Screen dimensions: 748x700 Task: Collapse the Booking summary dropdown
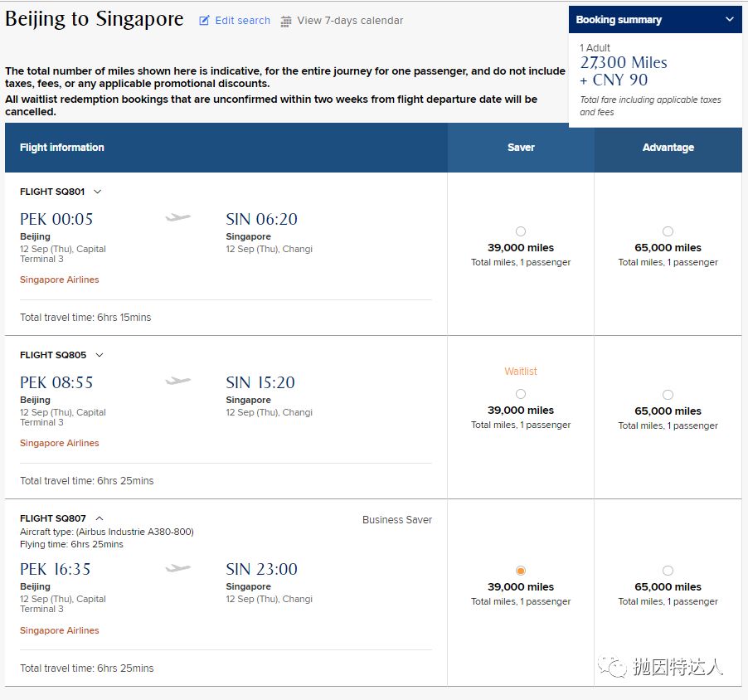coord(729,20)
